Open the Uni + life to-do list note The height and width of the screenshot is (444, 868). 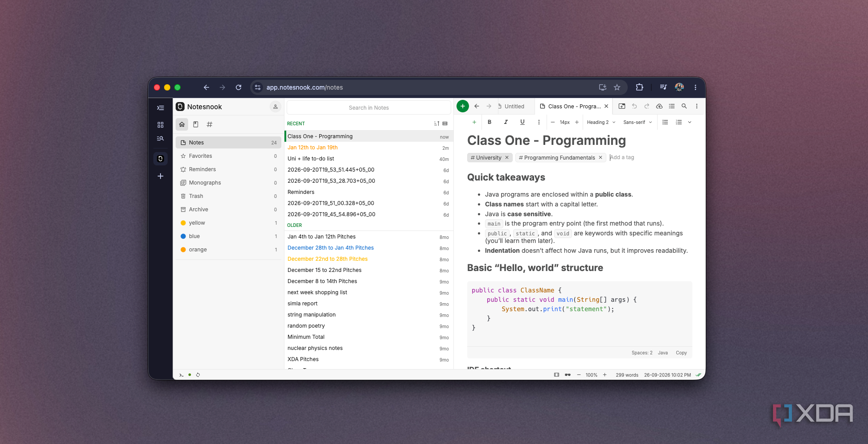click(368, 159)
